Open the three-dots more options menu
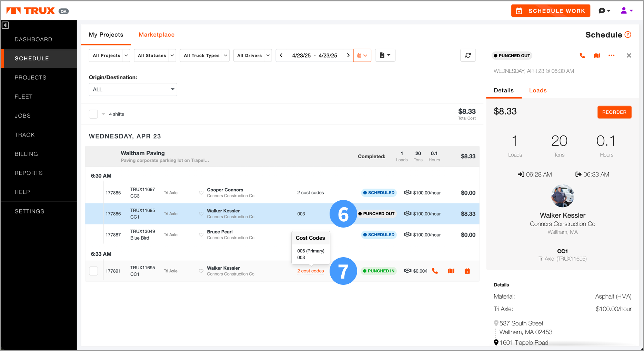Screen dimensions: 644x351 point(612,56)
